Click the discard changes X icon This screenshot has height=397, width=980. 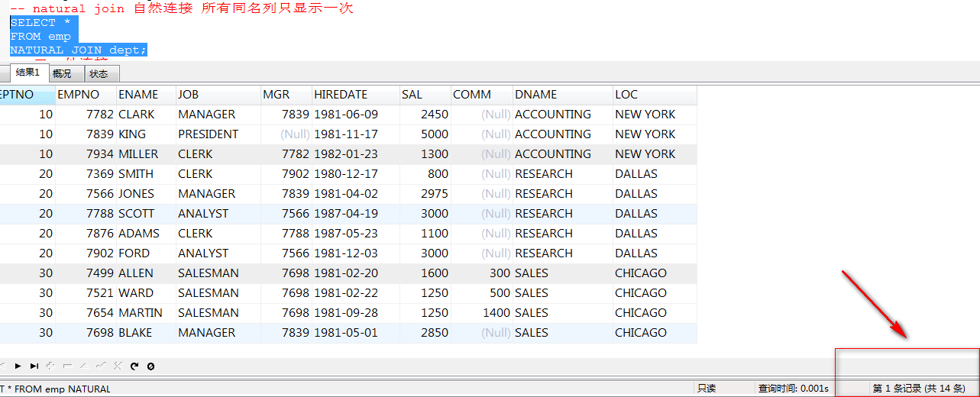coord(118,366)
